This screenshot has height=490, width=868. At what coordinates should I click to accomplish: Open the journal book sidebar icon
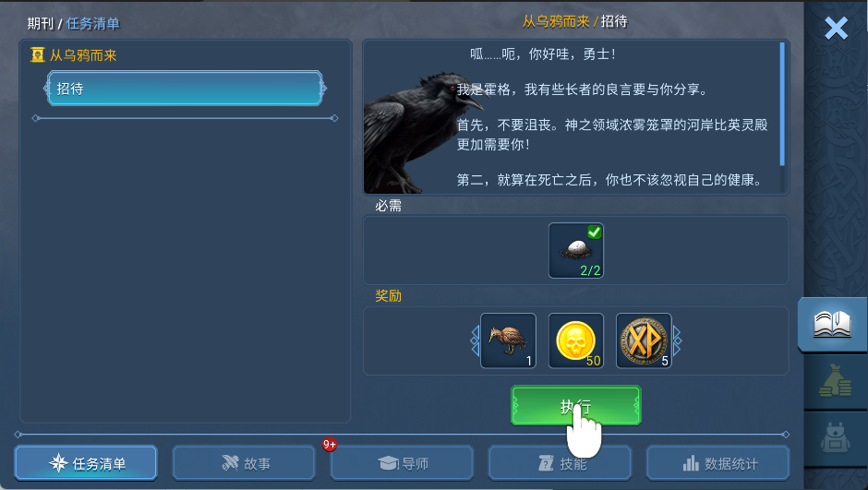(832, 325)
